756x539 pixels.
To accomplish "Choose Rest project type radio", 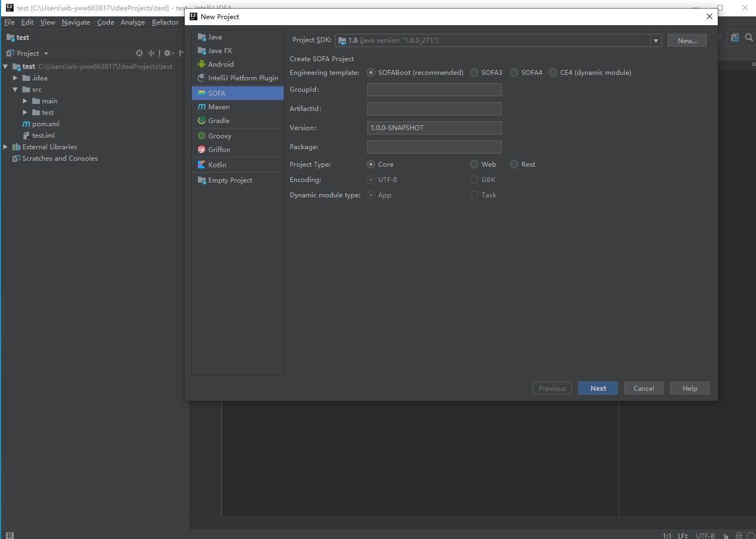I will 514,165.
